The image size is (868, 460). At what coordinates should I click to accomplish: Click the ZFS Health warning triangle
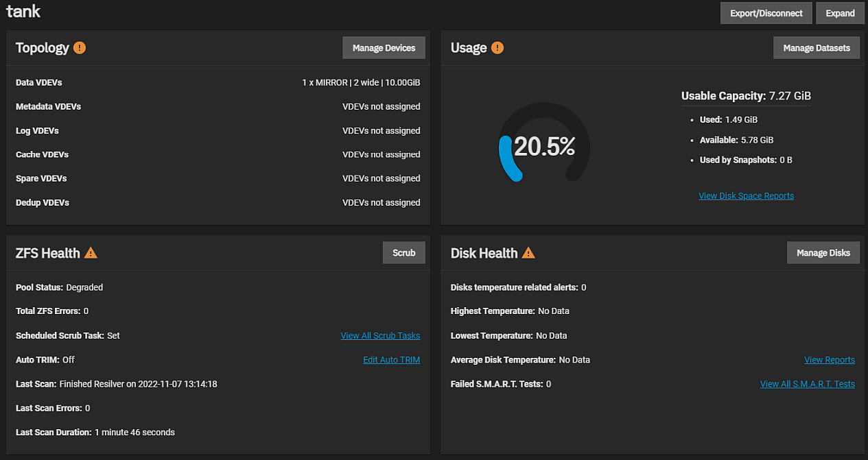tap(91, 253)
